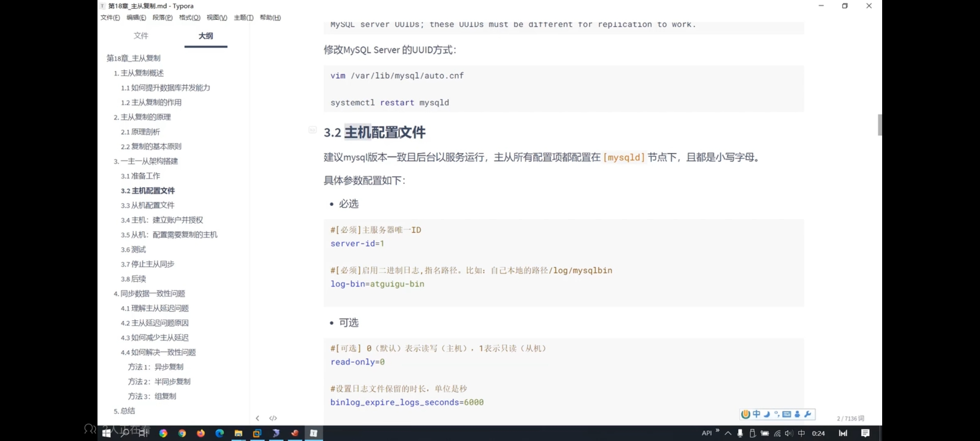Open Firefox from the taskbar
This screenshot has width=980, height=441.
[201, 433]
